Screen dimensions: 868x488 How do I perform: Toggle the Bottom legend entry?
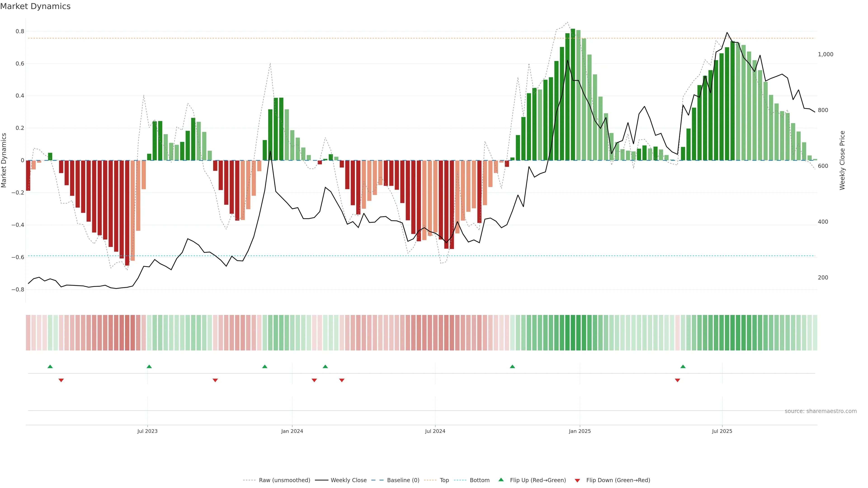click(x=479, y=480)
